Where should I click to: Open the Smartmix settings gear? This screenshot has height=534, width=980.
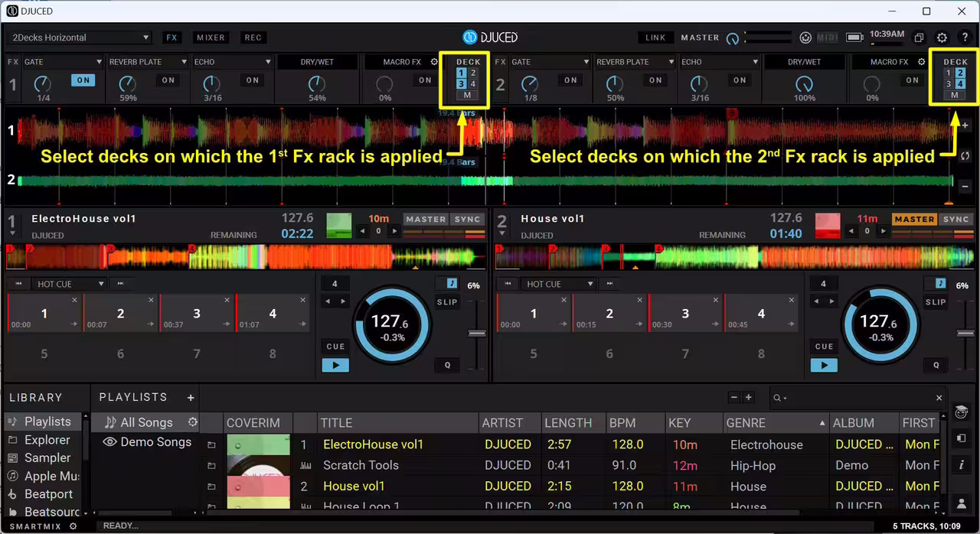point(73,526)
